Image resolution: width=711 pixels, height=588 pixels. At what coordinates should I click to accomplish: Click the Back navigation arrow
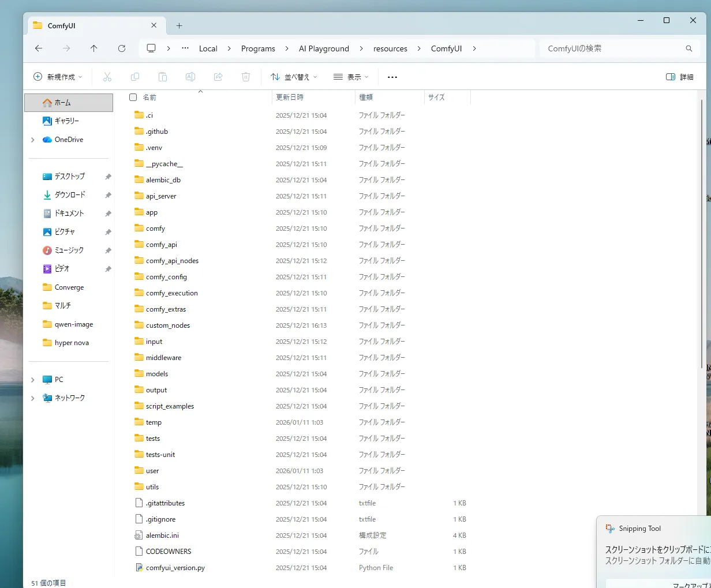pyautogui.click(x=39, y=48)
